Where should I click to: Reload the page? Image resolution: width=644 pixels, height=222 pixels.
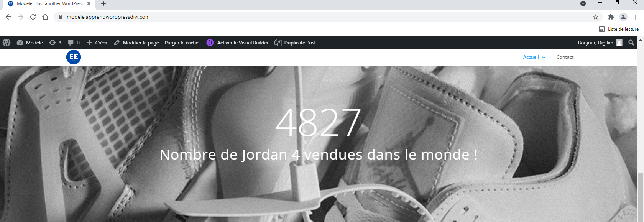(x=33, y=17)
